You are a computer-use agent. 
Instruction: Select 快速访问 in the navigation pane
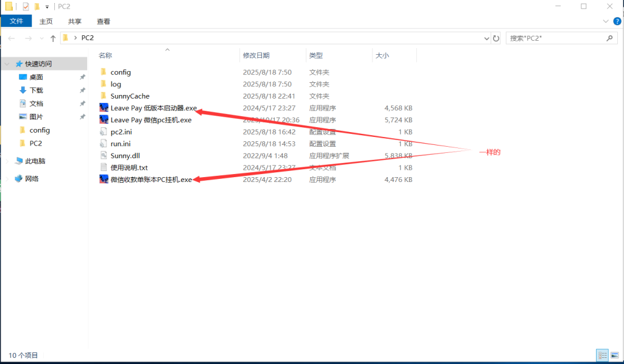pos(38,64)
